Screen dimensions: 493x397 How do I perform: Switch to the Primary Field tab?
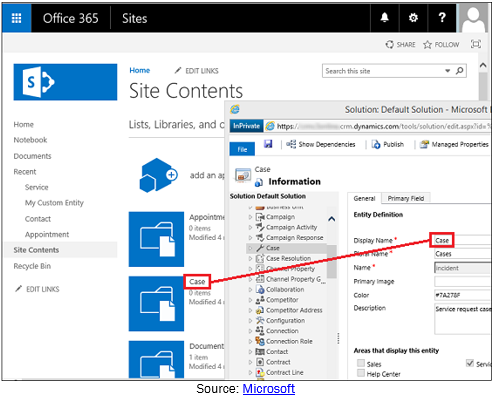pos(406,198)
